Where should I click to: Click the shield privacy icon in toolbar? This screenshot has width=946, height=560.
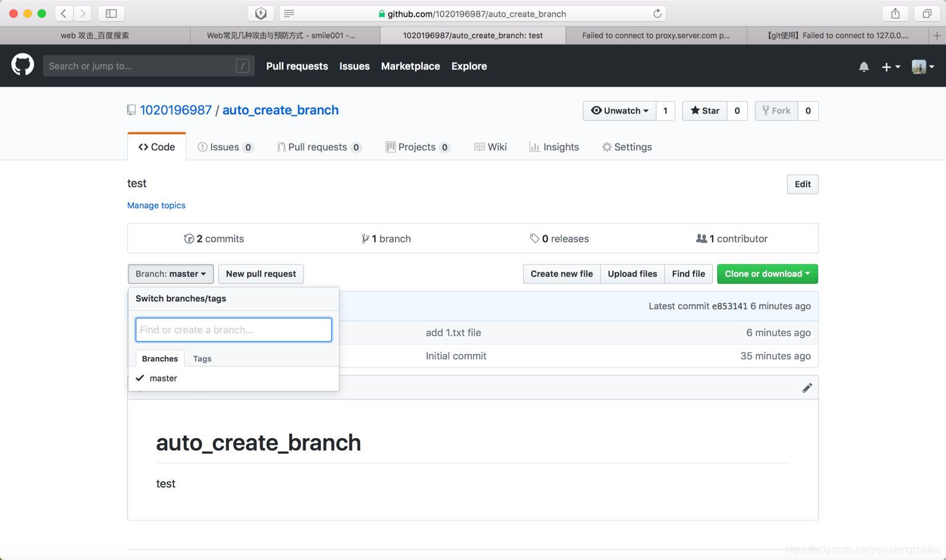pyautogui.click(x=261, y=13)
